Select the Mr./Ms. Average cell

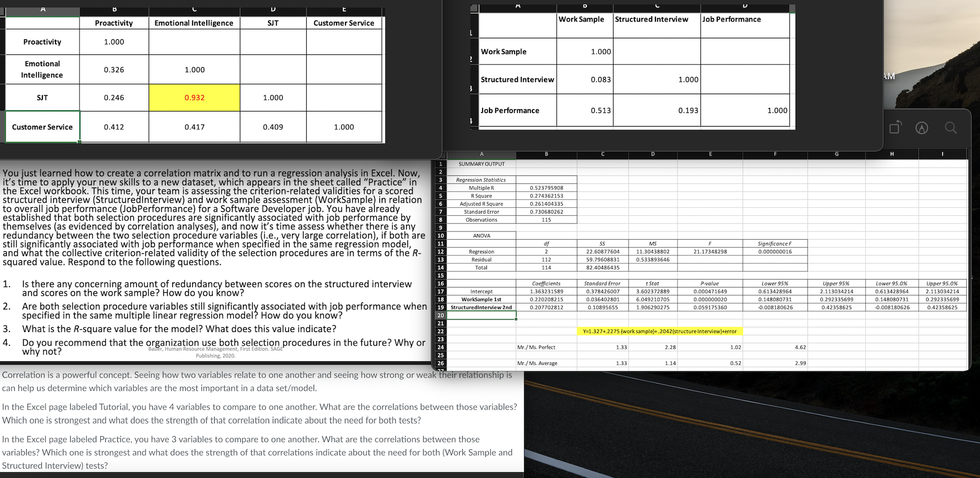coord(547,363)
